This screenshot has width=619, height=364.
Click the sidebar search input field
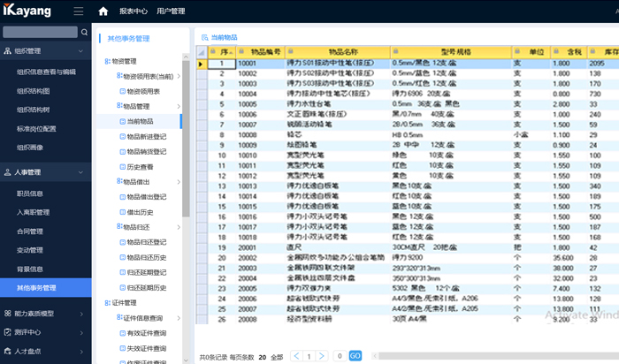point(39,32)
